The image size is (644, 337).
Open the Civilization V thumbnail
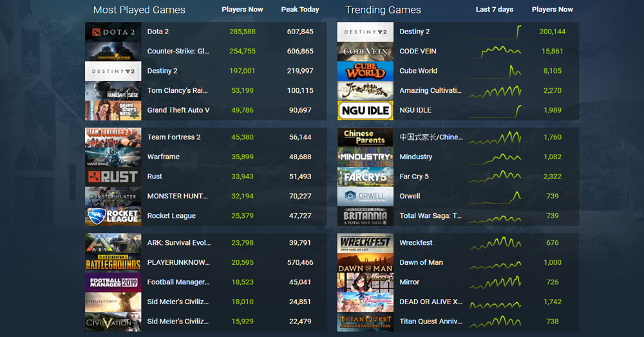[x=113, y=322]
